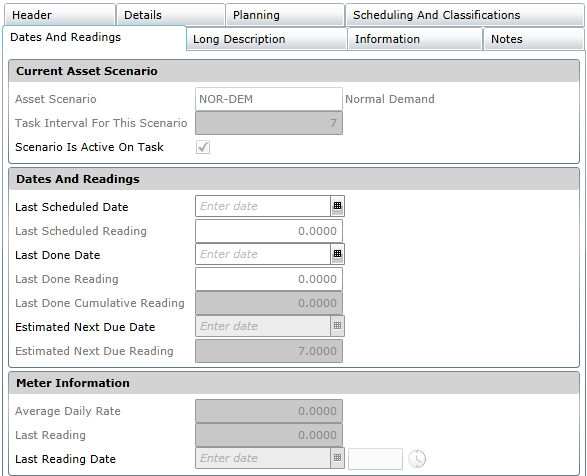Click the Asset Scenario NOR-DEM field
This screenshot has width=587, height=476.
(269, 99)
